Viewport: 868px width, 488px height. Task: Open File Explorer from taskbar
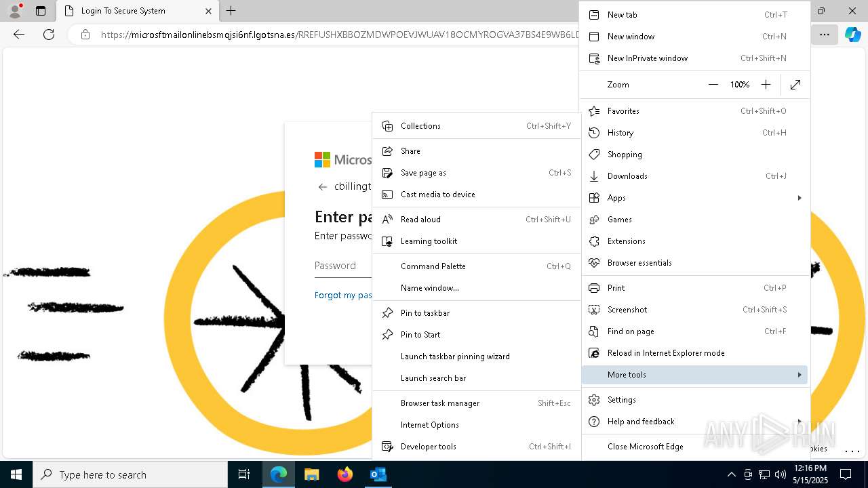(311, 474)
